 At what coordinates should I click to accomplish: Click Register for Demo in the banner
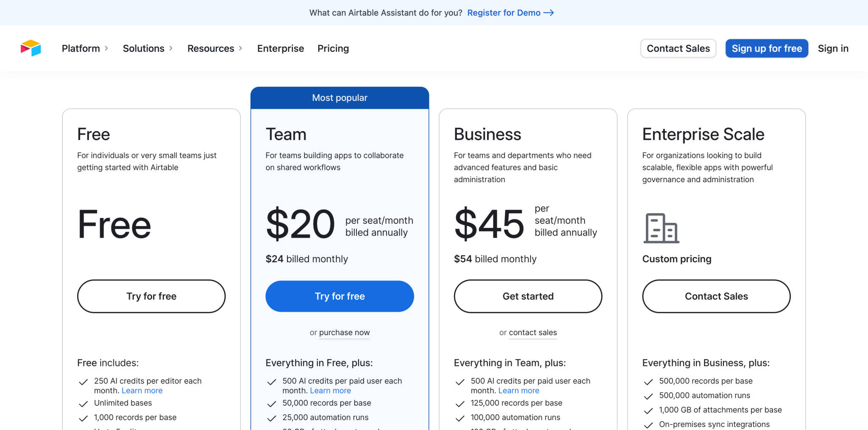(504, 13)
